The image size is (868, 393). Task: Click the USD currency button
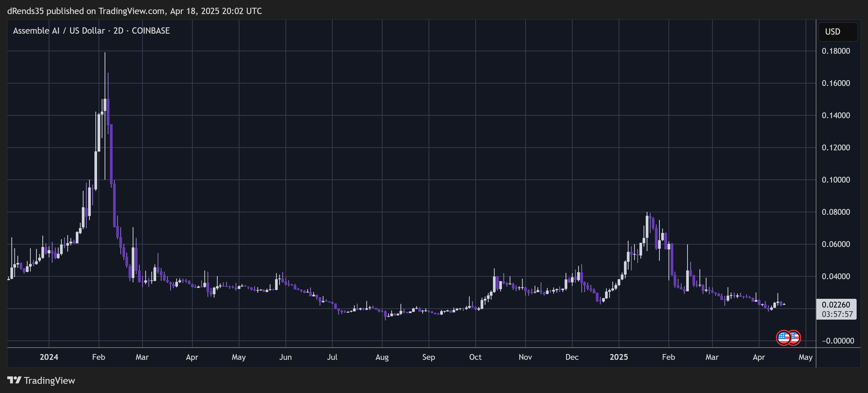[838, 32]
